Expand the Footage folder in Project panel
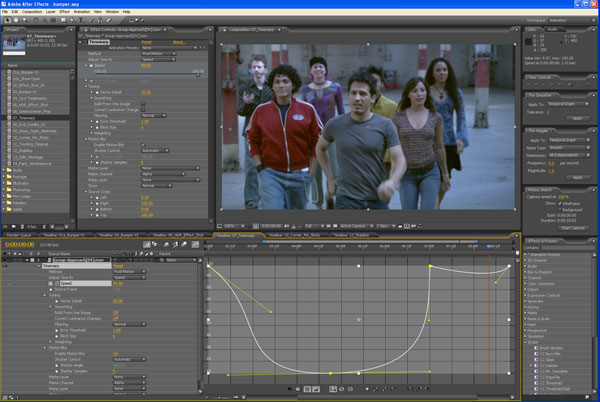 pyautogui.click(x=4, y=177)
